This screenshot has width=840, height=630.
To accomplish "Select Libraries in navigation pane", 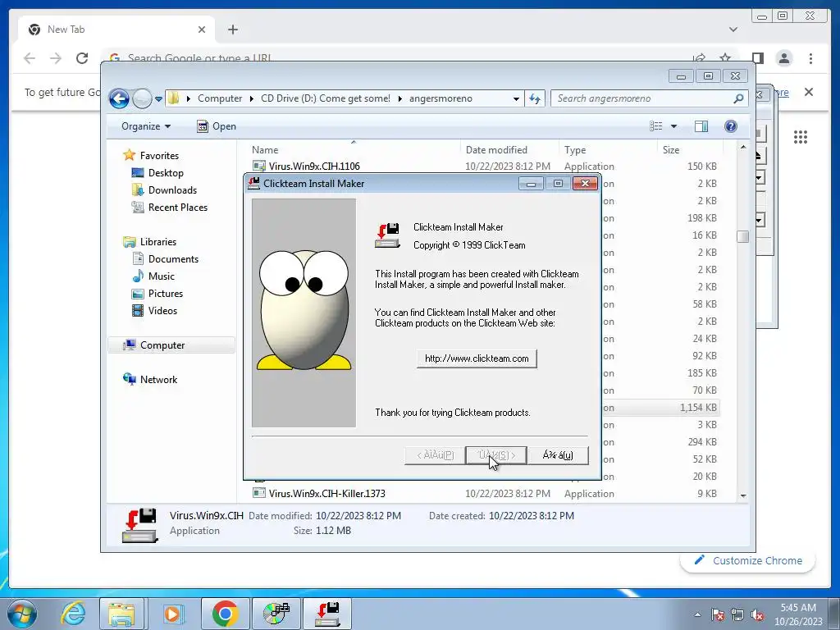I will coord(158,242).
